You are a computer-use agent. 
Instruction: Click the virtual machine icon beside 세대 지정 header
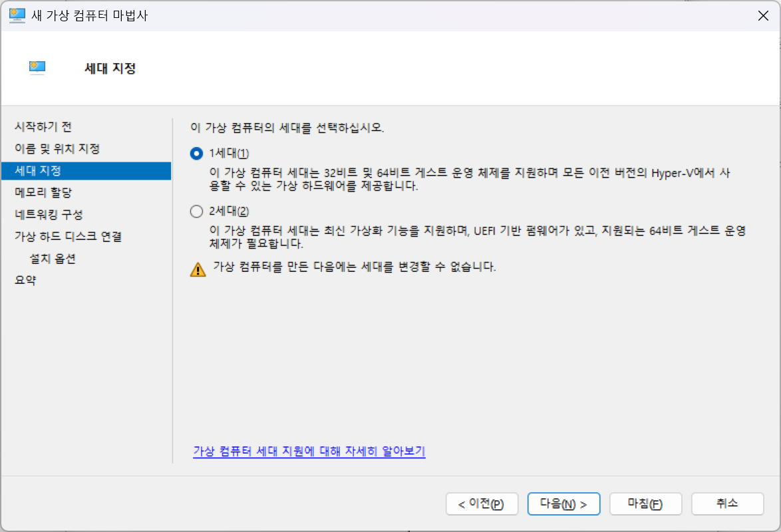[37, 67]
